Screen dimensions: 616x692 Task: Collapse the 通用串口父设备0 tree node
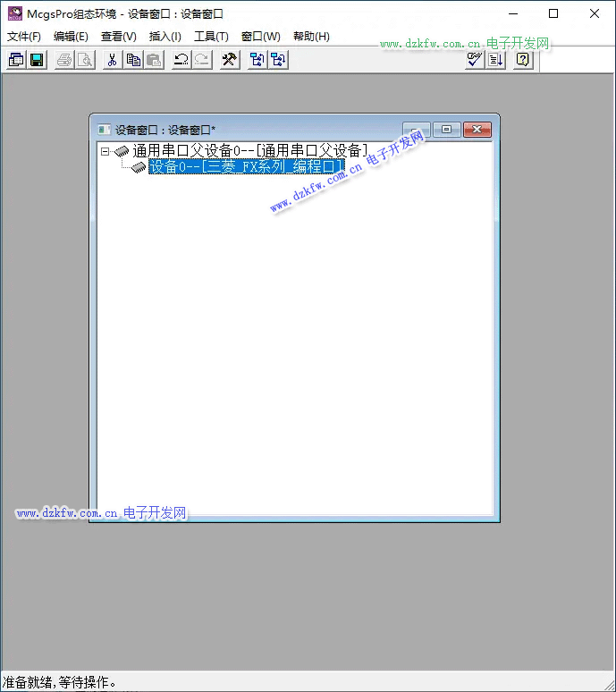pyautogui.click(x=105, y=151)
